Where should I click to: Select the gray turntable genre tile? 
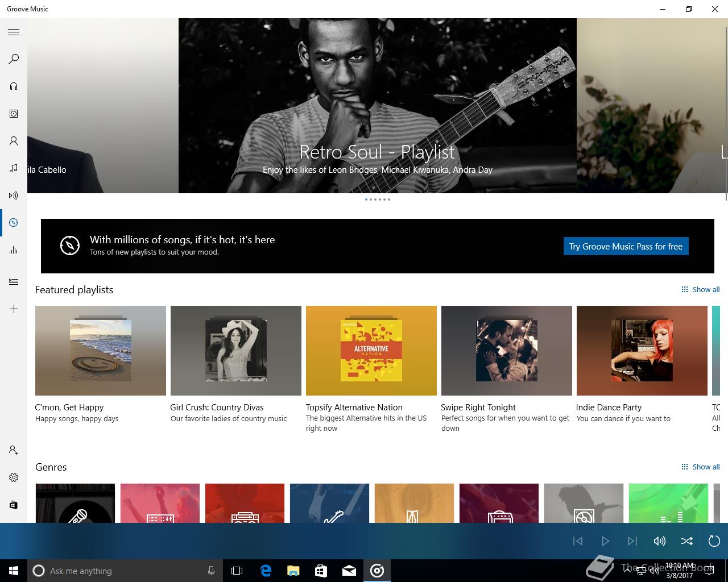(x=584, y=503)
